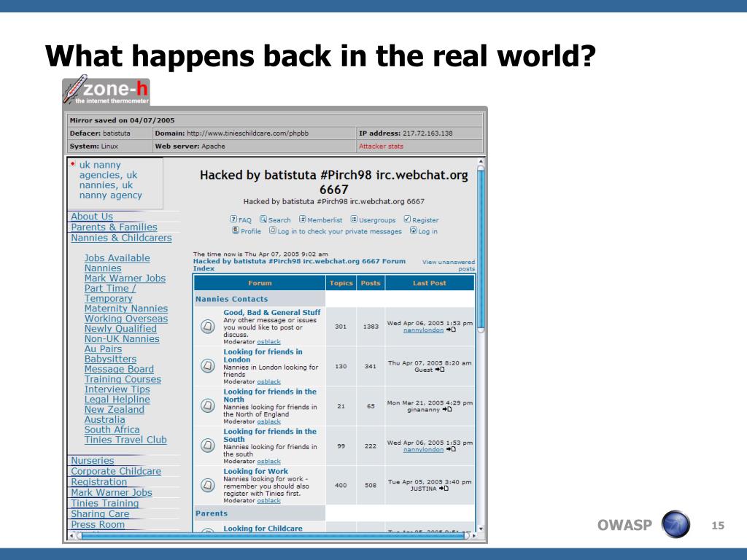
Task: Click the vertical scrollbar up arrow
Action: coord(481,161)
